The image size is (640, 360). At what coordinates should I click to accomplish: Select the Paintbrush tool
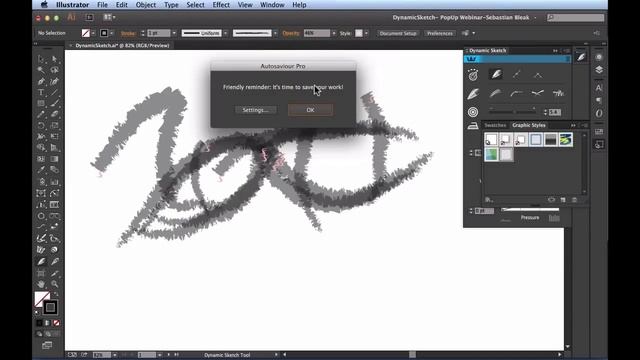(x=54, y=103)
